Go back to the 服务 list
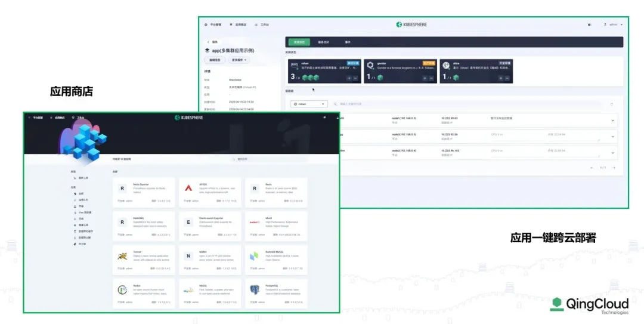 (x=212, y=42)
